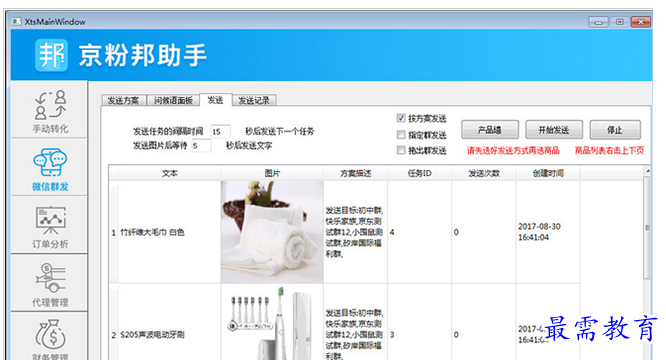Enable the 排出群发送 checkbox
The image size is (666, 360).
(401, 150)
